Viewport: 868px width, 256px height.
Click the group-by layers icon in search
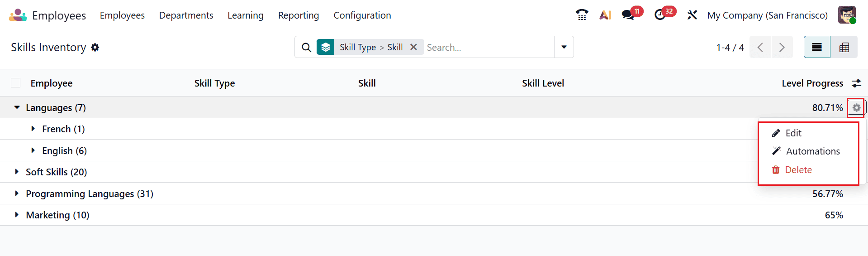326,47
